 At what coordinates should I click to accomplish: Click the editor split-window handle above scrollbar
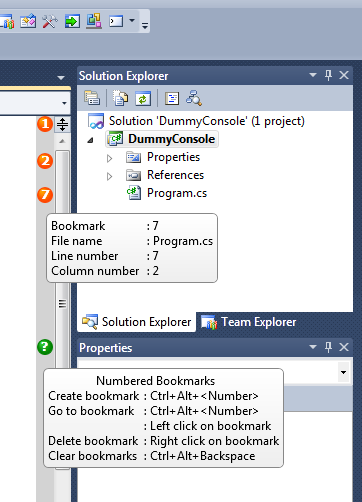coord(62,124)
